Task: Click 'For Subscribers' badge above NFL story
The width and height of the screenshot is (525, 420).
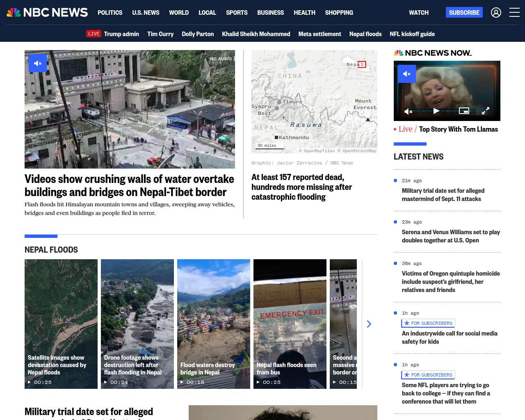Action: [428, 375]
